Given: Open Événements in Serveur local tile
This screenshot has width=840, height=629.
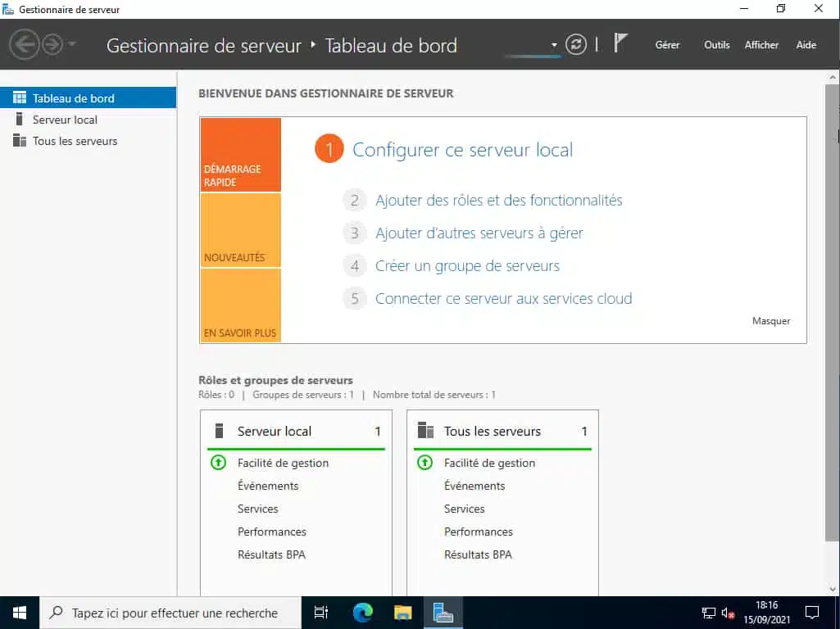Looking at the screenshot, I should (x=268, y=486).
